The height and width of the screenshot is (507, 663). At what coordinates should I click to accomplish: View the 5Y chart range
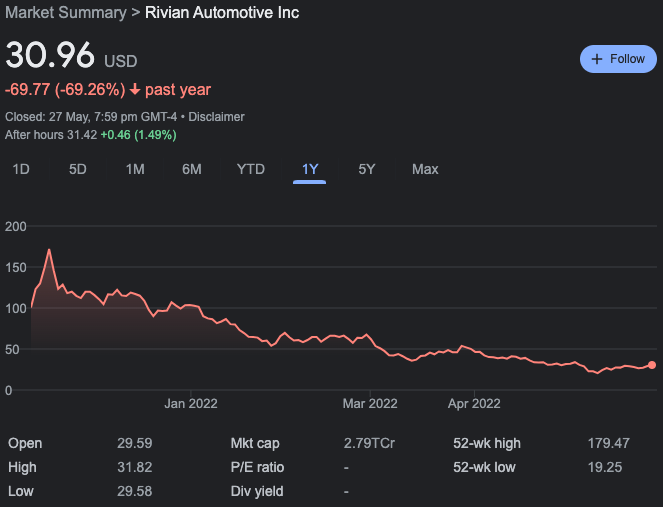pos(367,169)
